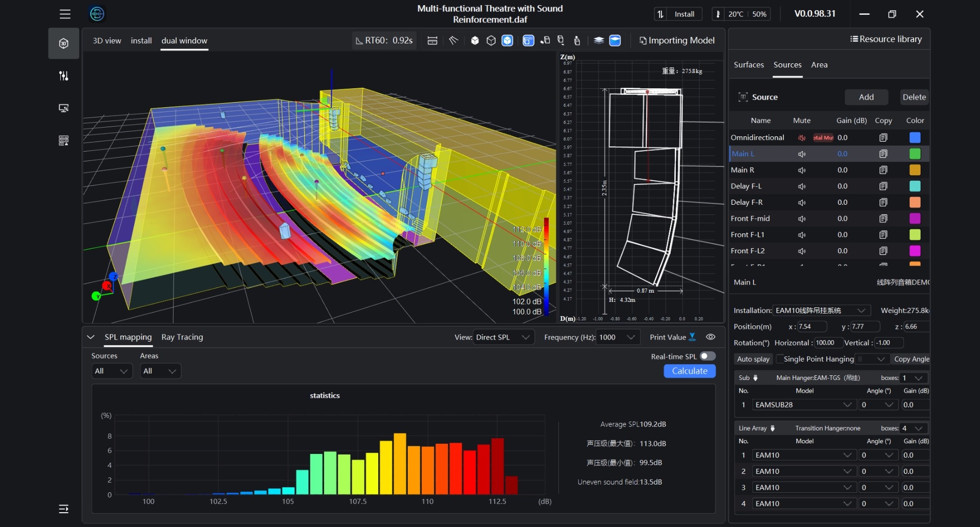
Task: Open the equipment rack sidebar icon
Action: pos(64,140)
